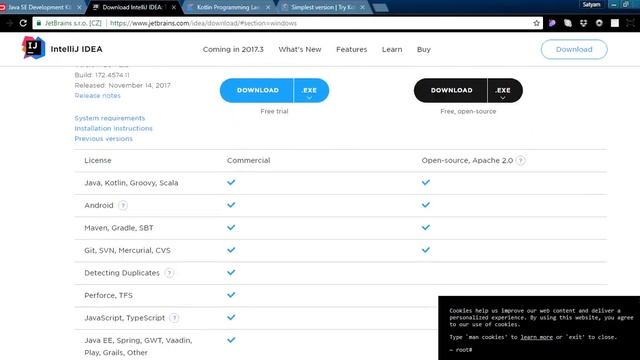Open the Installation instructions link
Image resolution: width=640 pixels, height=360 pixels.
coord(113,128)
